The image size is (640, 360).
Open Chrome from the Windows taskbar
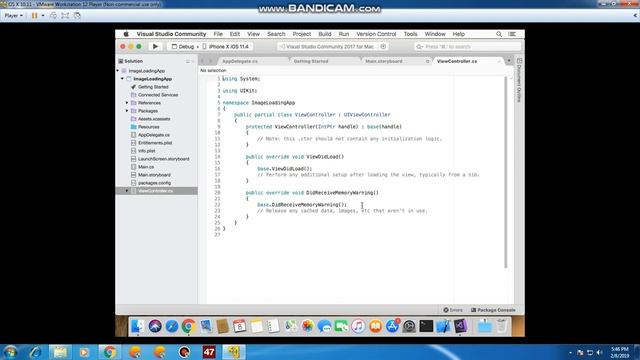click(109, 352)
